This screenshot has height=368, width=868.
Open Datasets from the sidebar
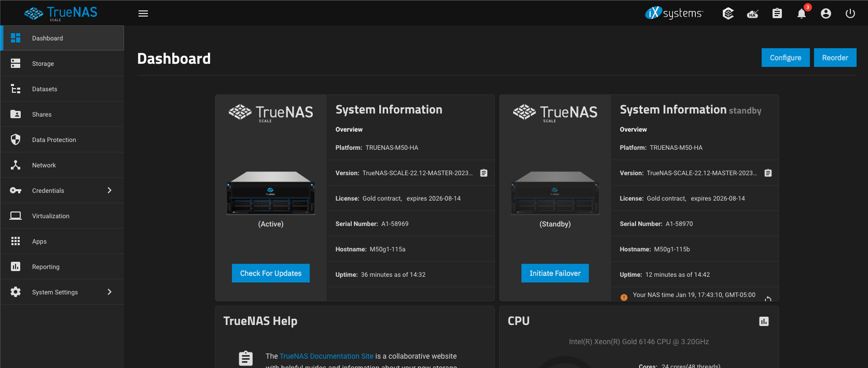click(45, 89)
